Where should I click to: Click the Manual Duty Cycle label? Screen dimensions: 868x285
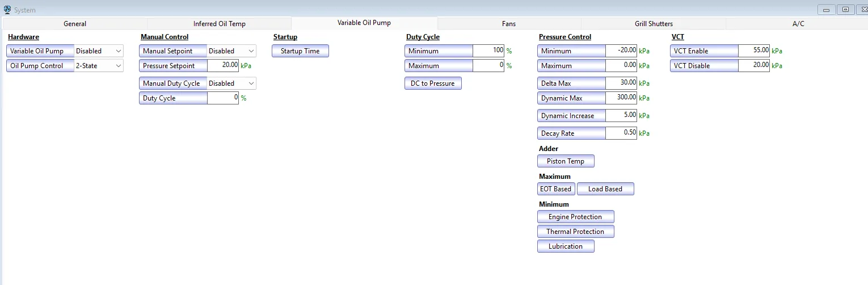tap(173, 83)
